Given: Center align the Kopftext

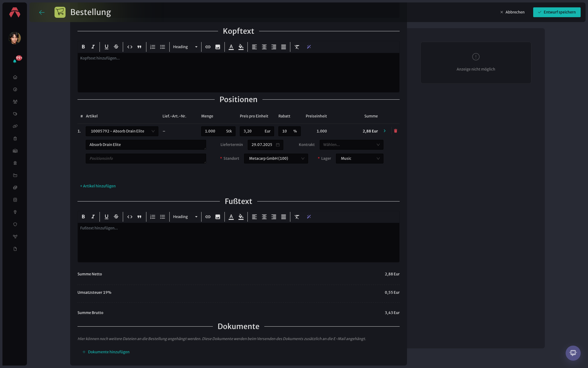Looking at the screenshot, I should [x=264, y=47].
